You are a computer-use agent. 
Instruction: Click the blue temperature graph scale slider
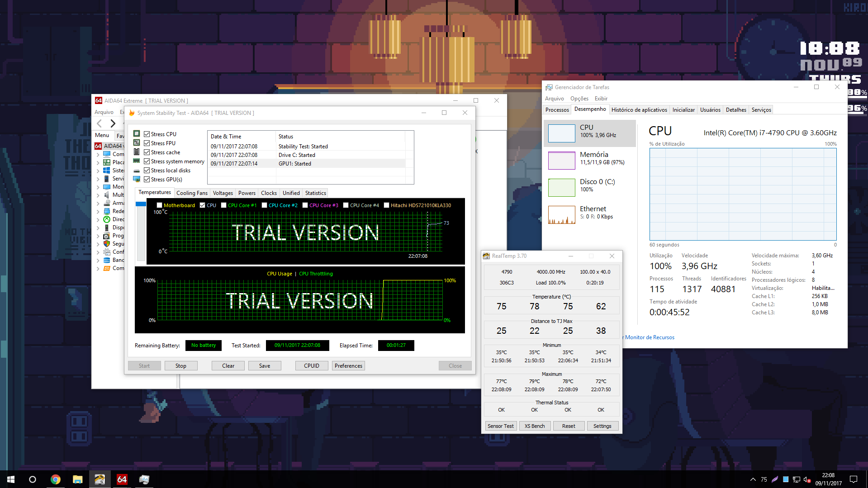[141, 204]
